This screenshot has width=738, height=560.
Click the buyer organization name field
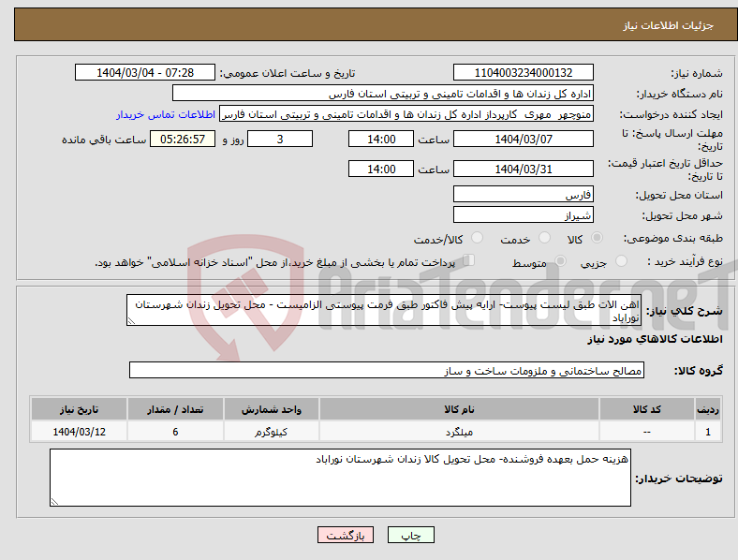(x=383, y=93)
